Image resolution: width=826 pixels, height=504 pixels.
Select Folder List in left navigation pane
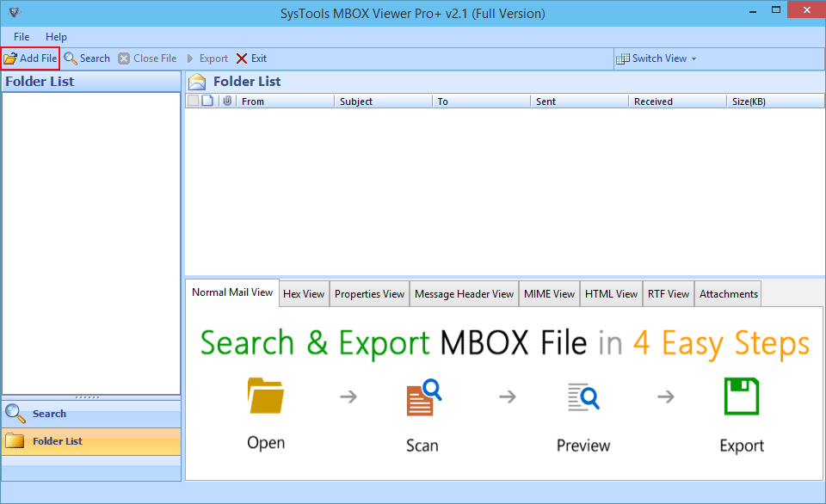pos(91,441)
